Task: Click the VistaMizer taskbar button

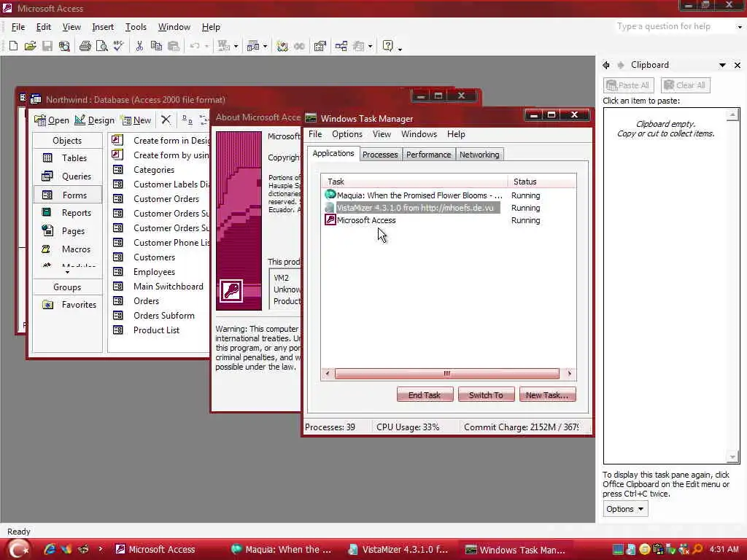Action: 398,550
